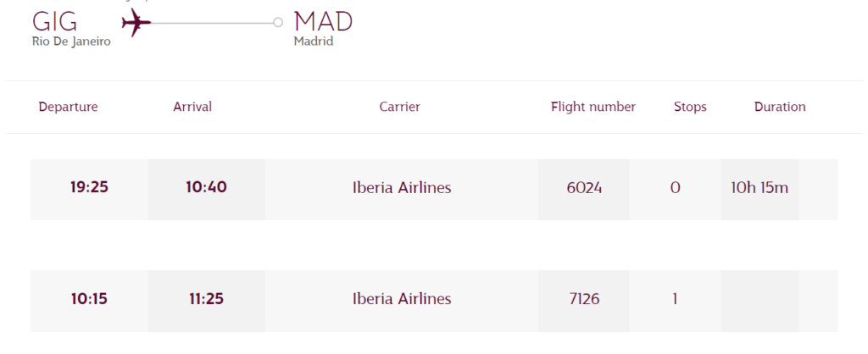Click the 10:40 arrival time
Screen dimensions: 868x354
[206, 187]
